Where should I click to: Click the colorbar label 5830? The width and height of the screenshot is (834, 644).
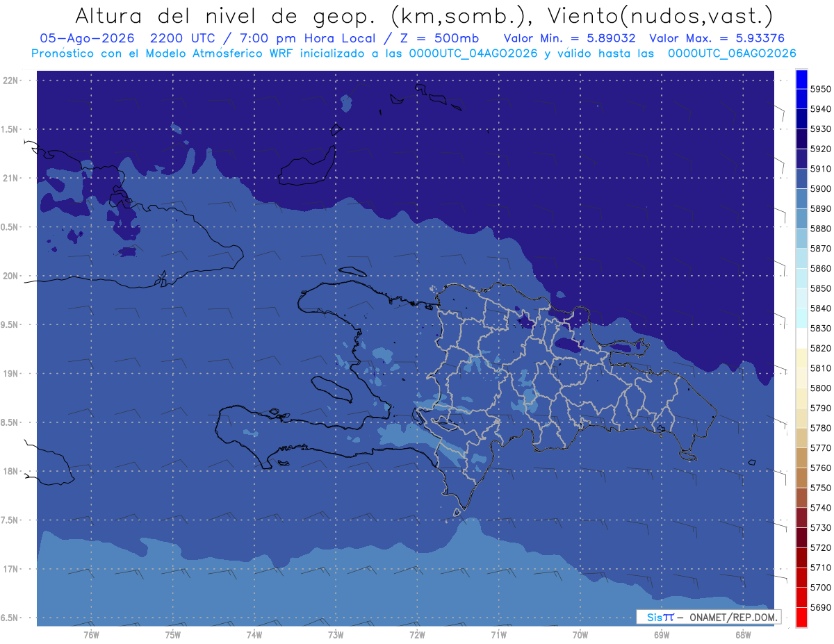821,329
